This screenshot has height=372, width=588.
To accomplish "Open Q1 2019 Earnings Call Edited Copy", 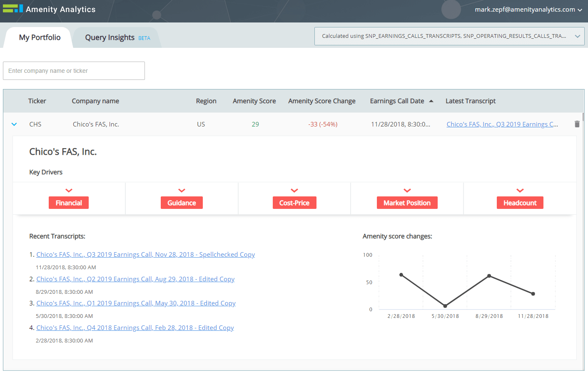I will (136, 303).
